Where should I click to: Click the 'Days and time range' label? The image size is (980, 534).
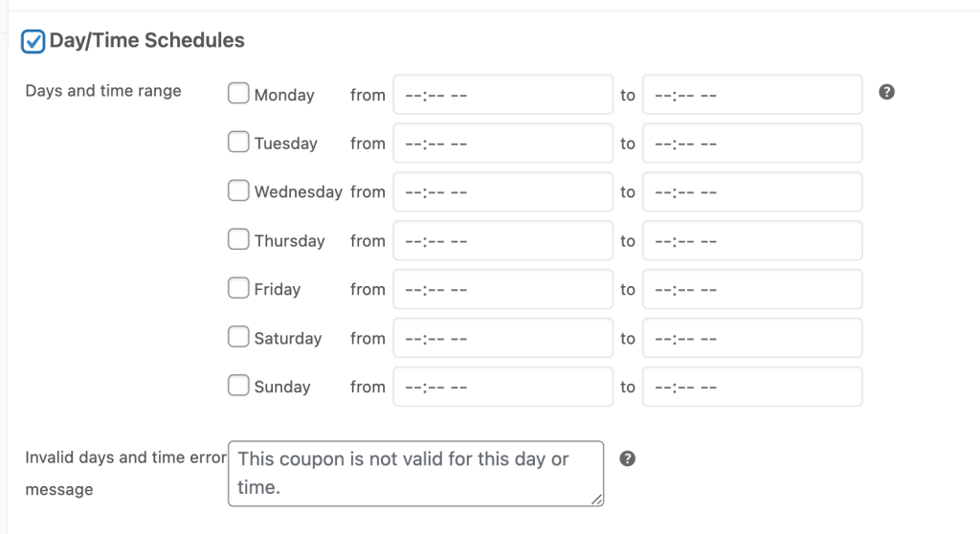(x=103, y=91)
